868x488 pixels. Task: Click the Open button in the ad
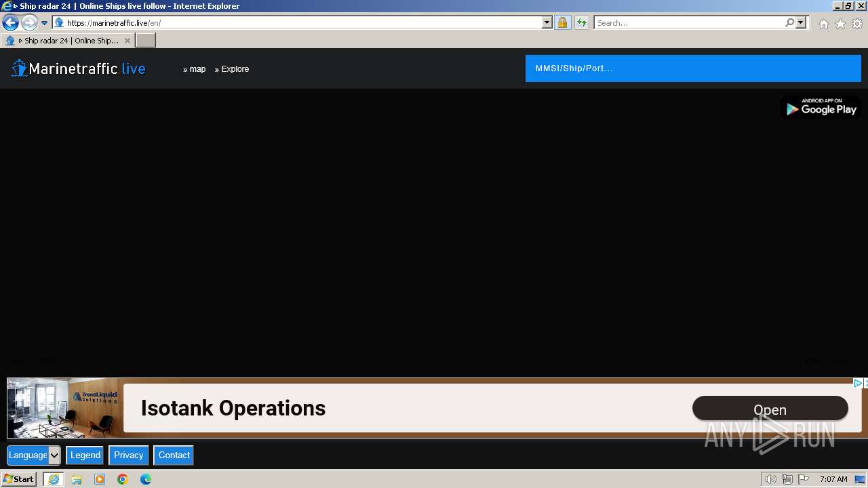coord(770,409)
